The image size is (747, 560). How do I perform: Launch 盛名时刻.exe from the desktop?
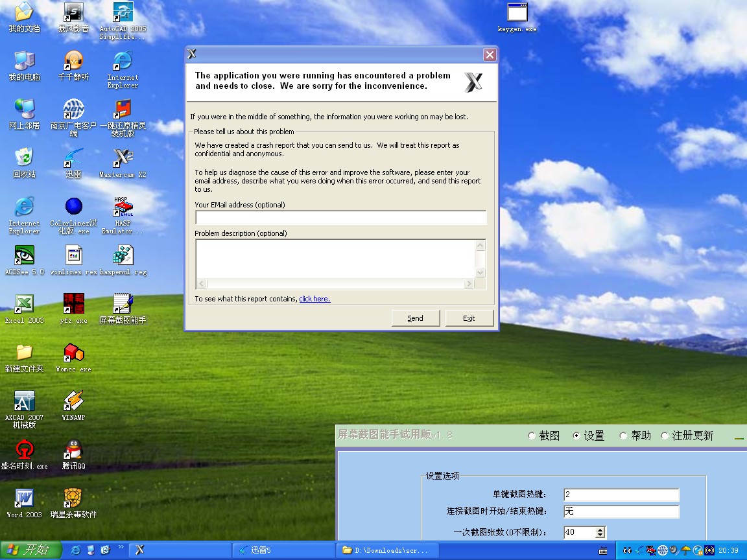click(x=24, y=455)
